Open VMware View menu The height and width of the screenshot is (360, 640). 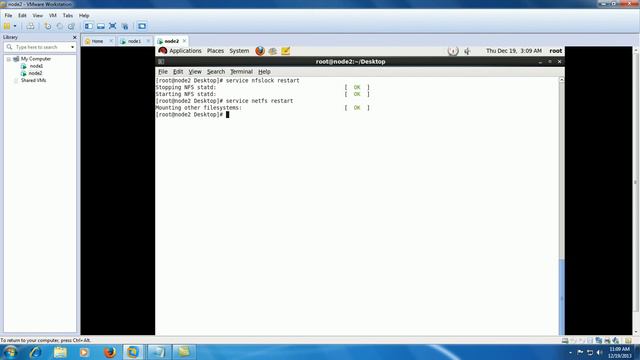coord(38,16)
